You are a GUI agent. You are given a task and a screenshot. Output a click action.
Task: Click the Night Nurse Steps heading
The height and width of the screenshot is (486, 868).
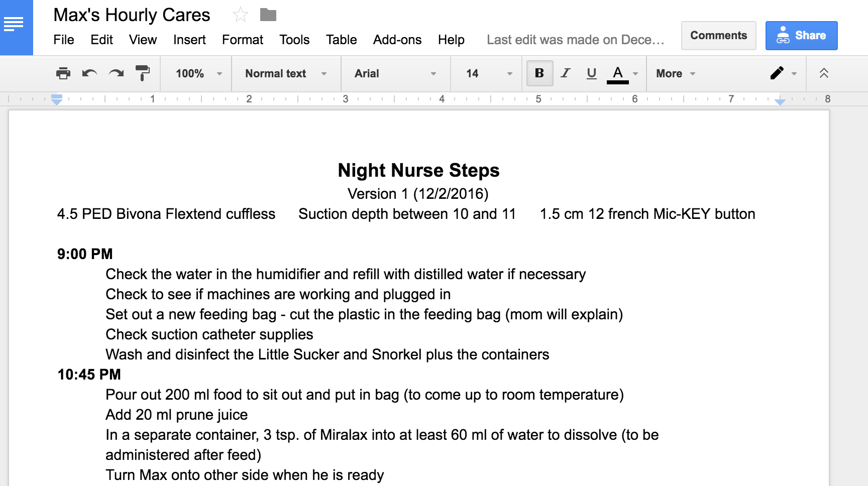[418, 170]
